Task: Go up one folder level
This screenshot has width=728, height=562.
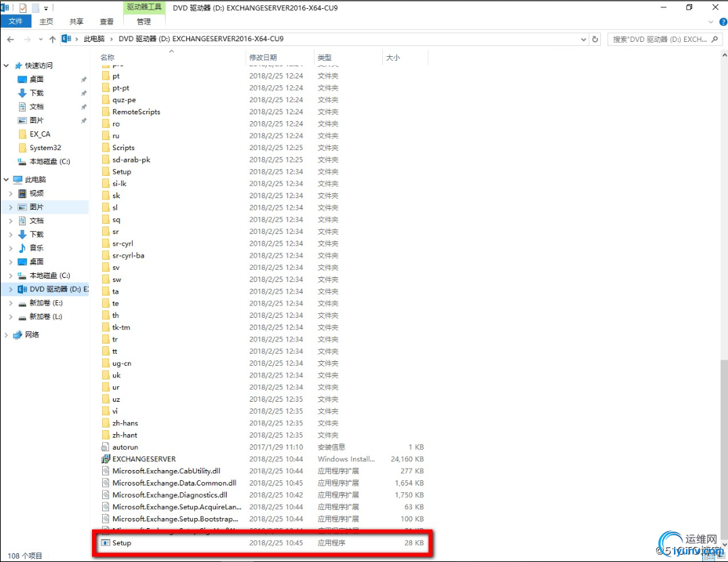Action: tap(53, 39)
